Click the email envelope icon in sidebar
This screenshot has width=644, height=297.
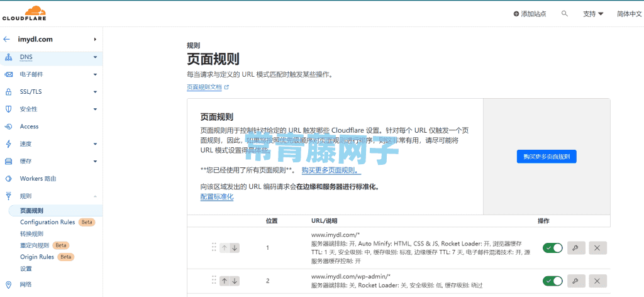tap(8, 74)
